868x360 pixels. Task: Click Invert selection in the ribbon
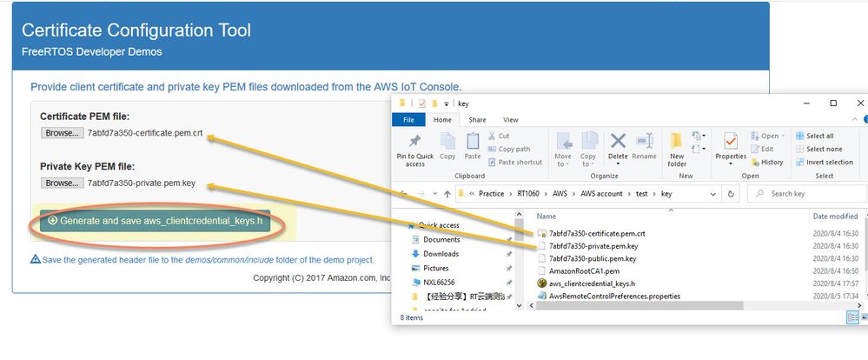[825, 163]
